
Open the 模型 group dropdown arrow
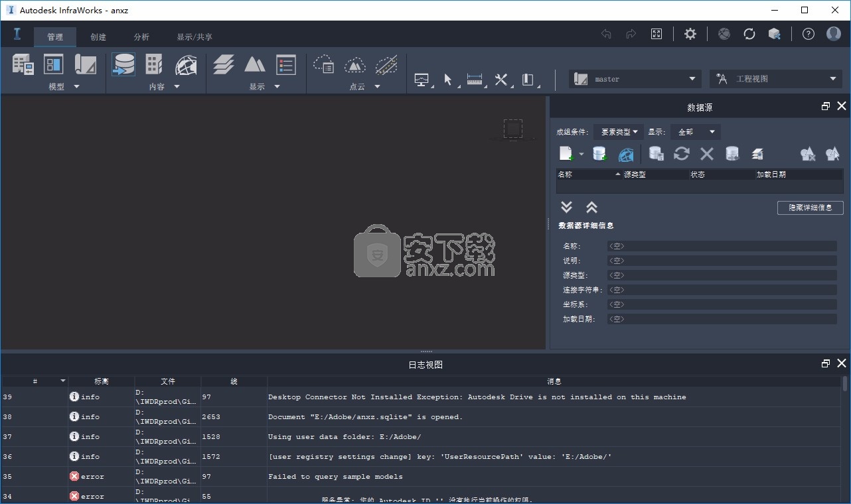[x=76, y=87]
